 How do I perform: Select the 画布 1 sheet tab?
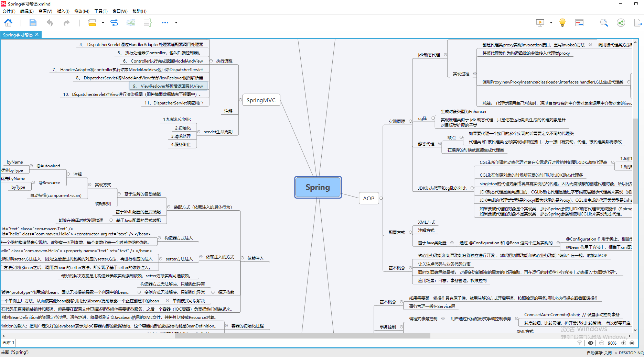(x=8, y=343)
